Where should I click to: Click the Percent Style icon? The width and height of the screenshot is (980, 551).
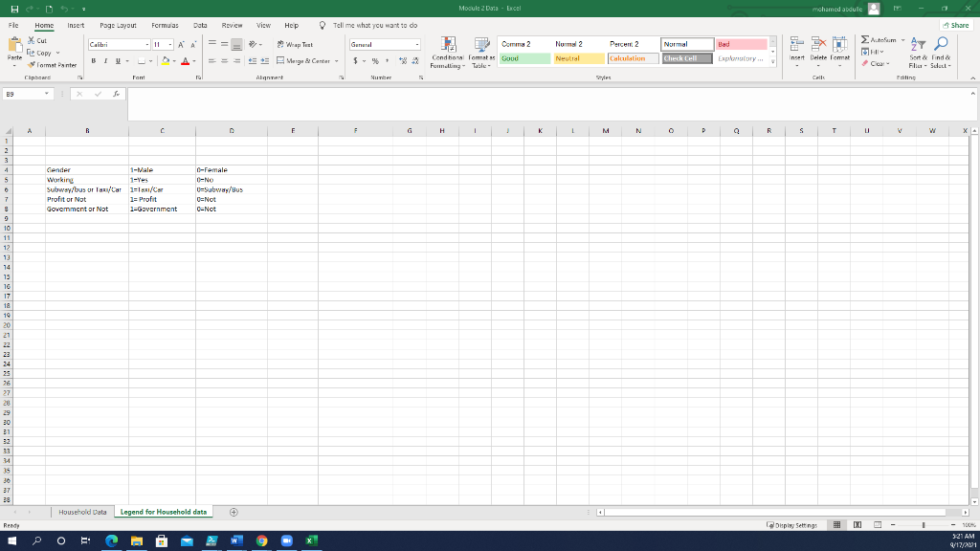point(374,59)
